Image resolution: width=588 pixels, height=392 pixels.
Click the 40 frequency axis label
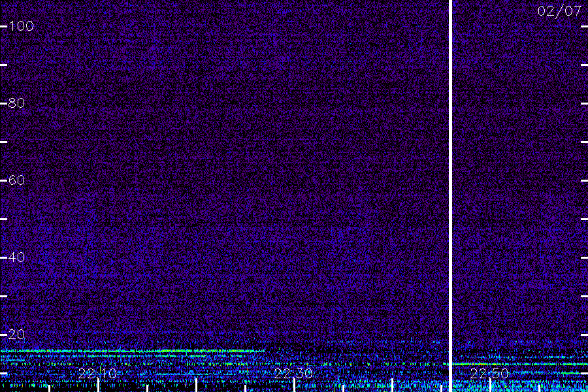(x=16, y=257)
